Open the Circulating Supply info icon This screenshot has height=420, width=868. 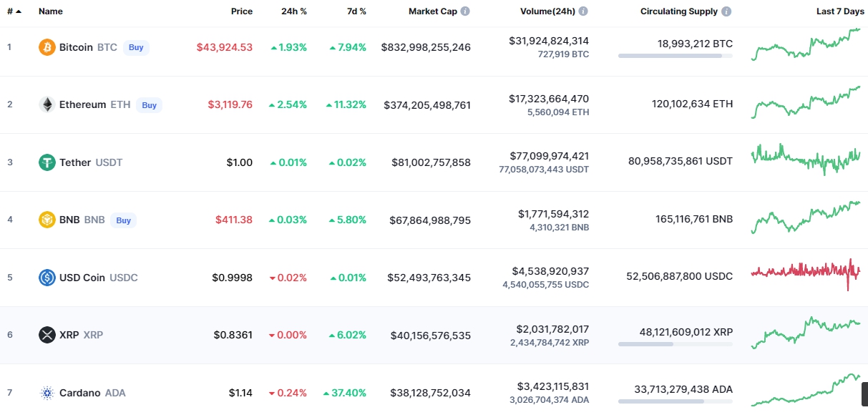[726, 11]
